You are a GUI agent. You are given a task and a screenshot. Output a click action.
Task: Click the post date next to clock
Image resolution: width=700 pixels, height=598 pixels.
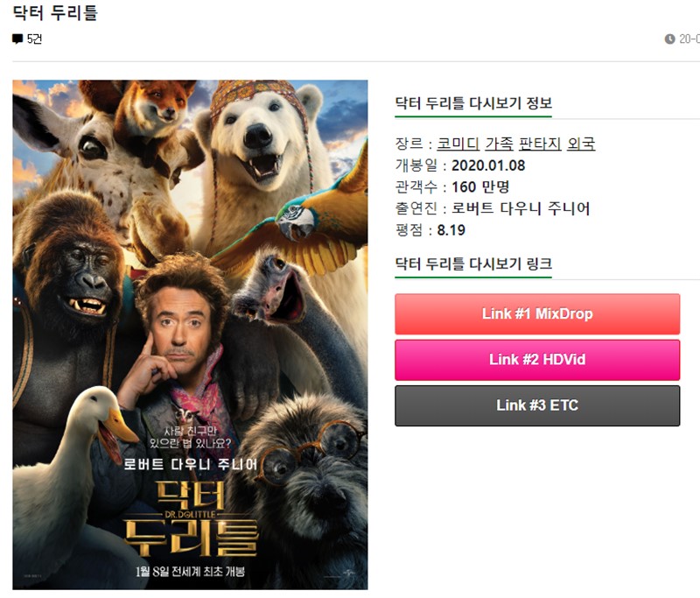coord(689,39)
